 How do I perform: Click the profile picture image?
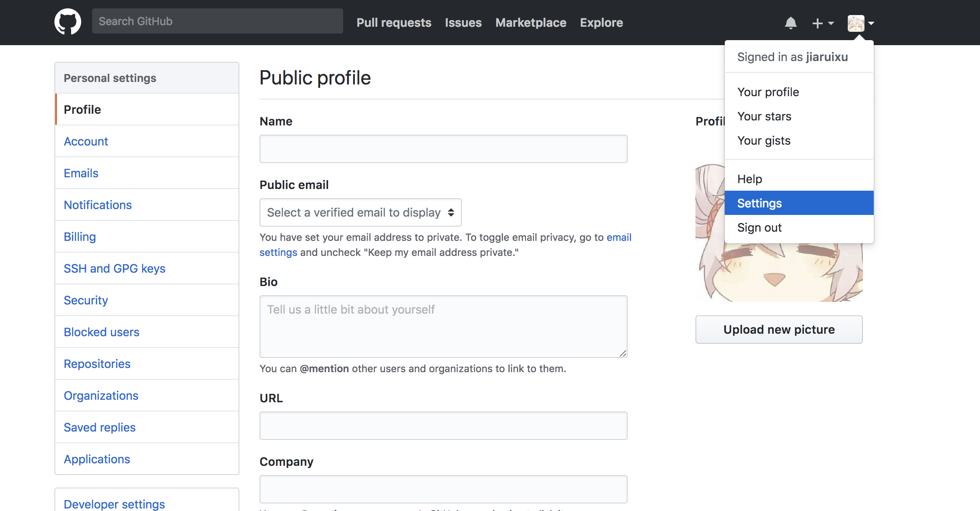779,272
